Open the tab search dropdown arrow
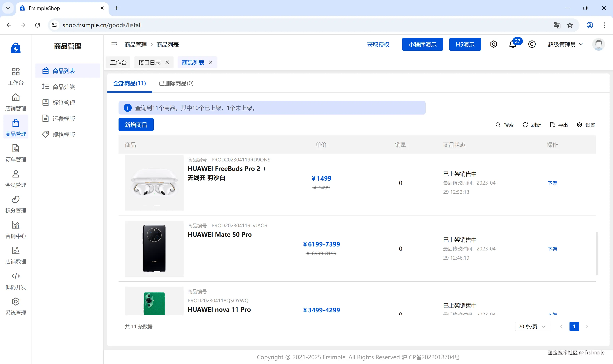The image size is (613, 364). click(x=8, y=8)
